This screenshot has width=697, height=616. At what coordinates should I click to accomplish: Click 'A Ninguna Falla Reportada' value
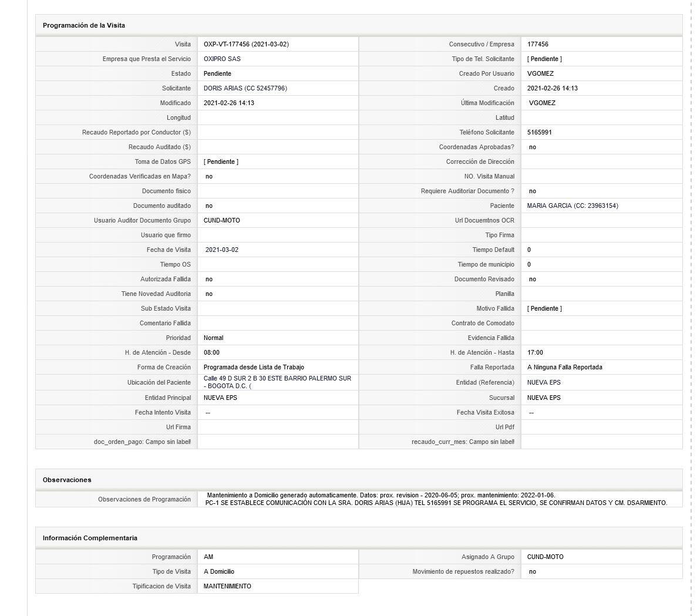point(565,367)
